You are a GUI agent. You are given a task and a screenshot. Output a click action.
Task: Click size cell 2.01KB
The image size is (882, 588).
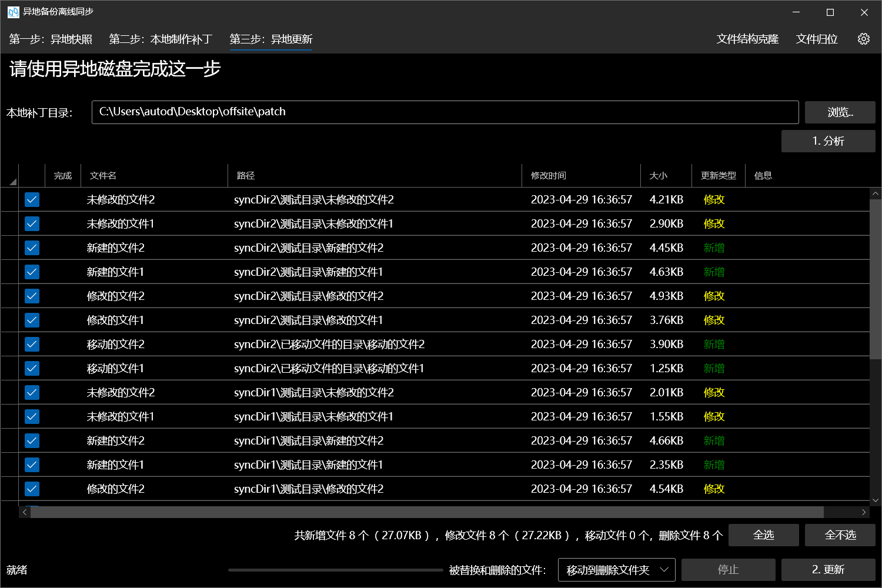666,393
